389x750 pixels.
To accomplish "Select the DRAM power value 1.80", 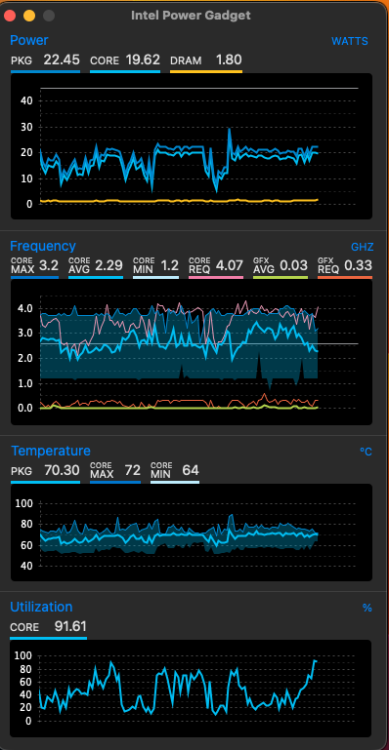I will (229, 60).
